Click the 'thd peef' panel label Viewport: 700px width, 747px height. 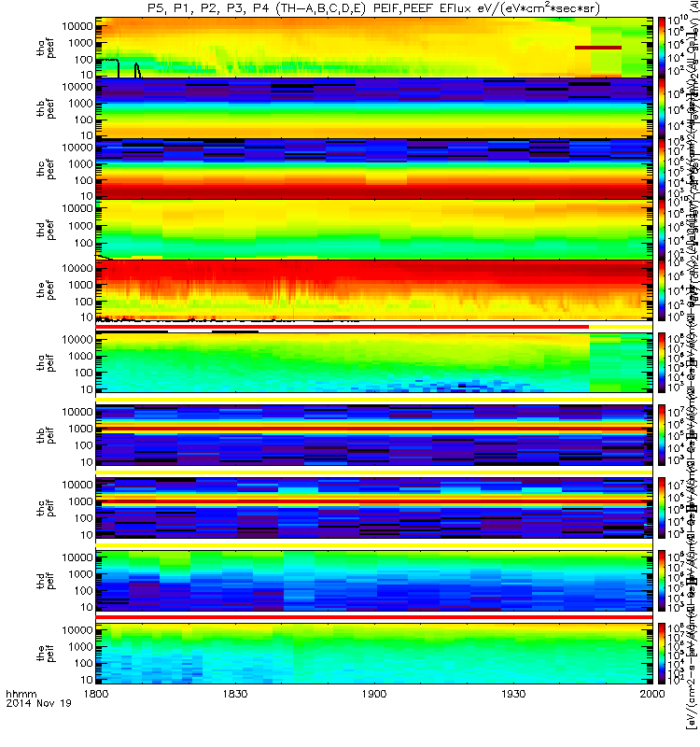point(46,230)
